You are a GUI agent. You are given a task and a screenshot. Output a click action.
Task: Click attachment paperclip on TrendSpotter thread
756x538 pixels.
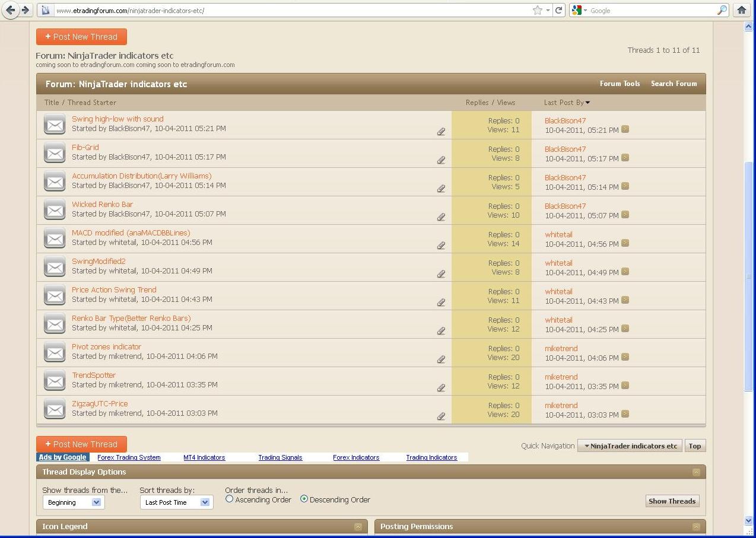[441, 388]
